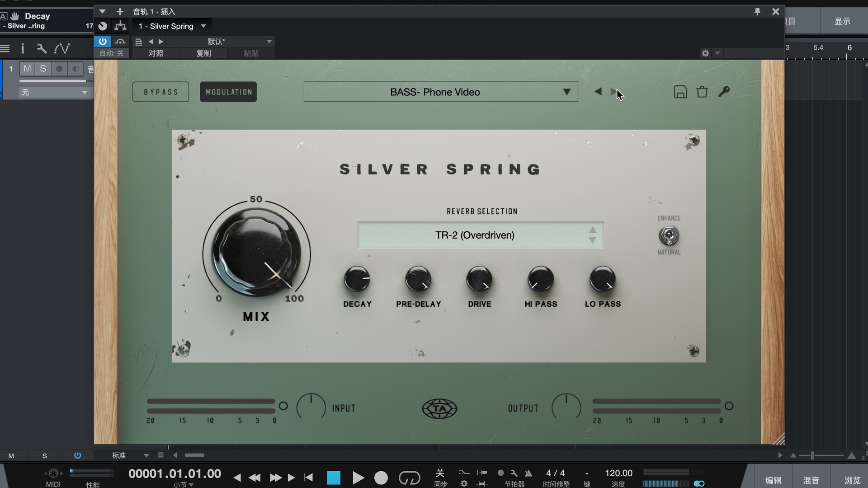Click the INPUT gain knob

(x=311, y=408)
